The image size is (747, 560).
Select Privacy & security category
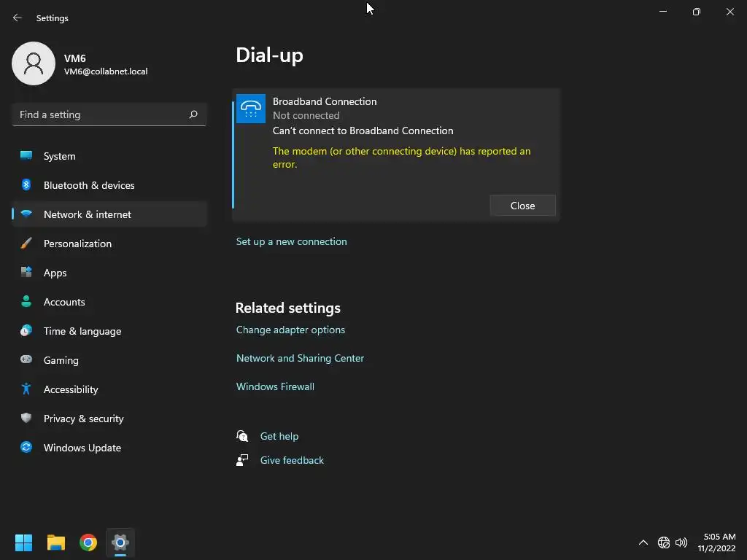[84, 419]
